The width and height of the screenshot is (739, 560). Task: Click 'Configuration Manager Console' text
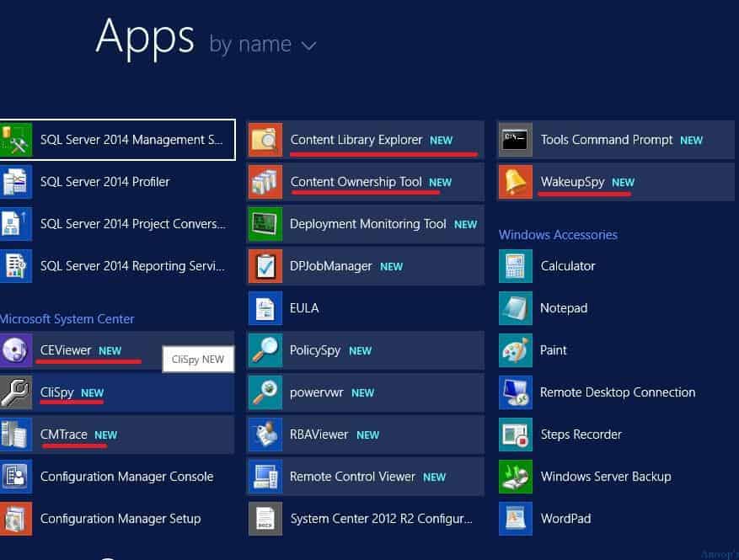pyautogui.click(x=126, y=477)
